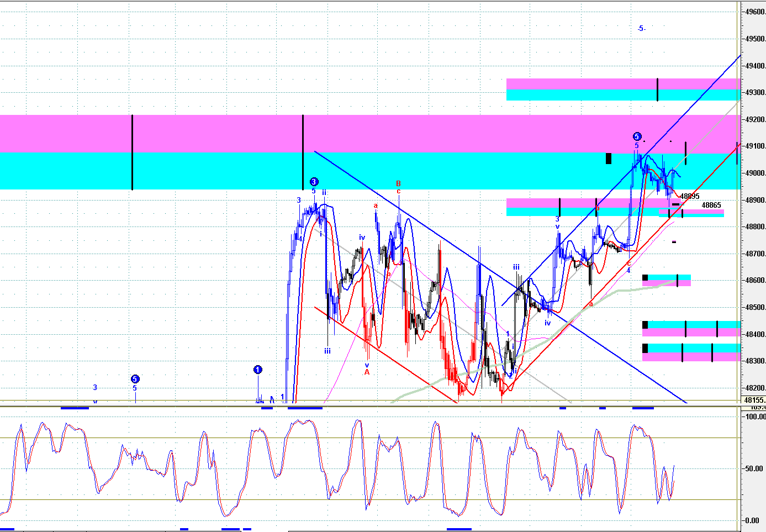Click the 49500 price axis label

[755, 39]
